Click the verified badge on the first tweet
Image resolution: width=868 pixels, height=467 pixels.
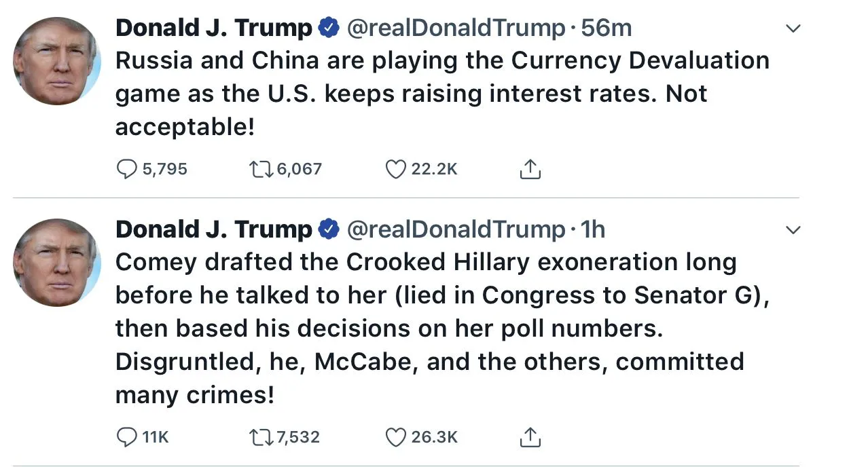coord(329,28)
